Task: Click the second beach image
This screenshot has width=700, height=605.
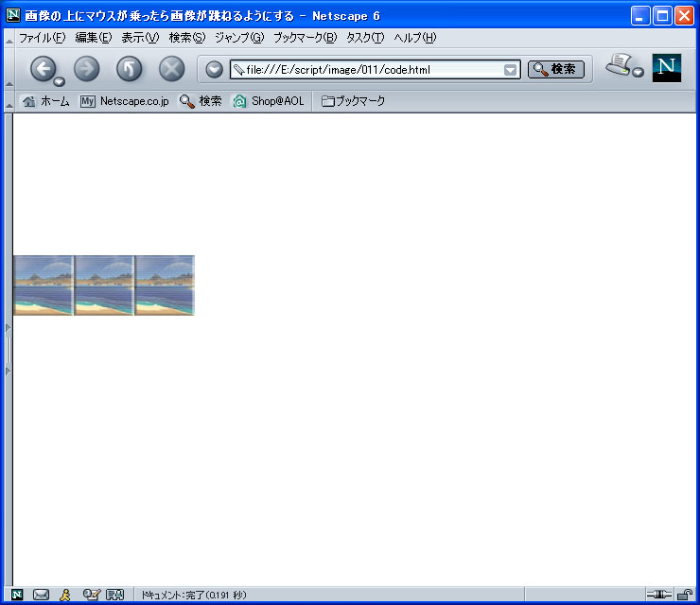Action: click(104, 285)
